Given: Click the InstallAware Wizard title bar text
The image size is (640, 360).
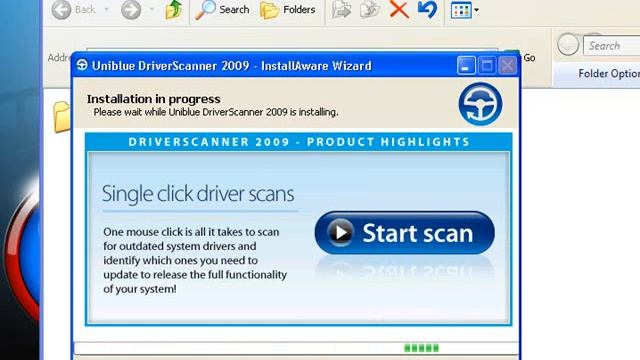Looking at the screenshot, I should pos(232,66).
